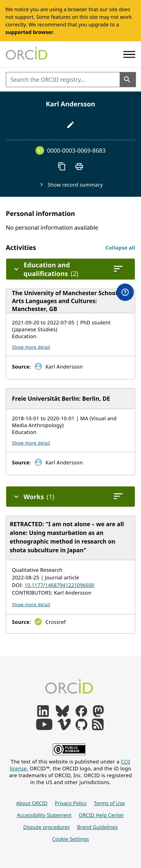Open the blue help question button
Viewport: 141px width, 868px height.
[125, 292]
